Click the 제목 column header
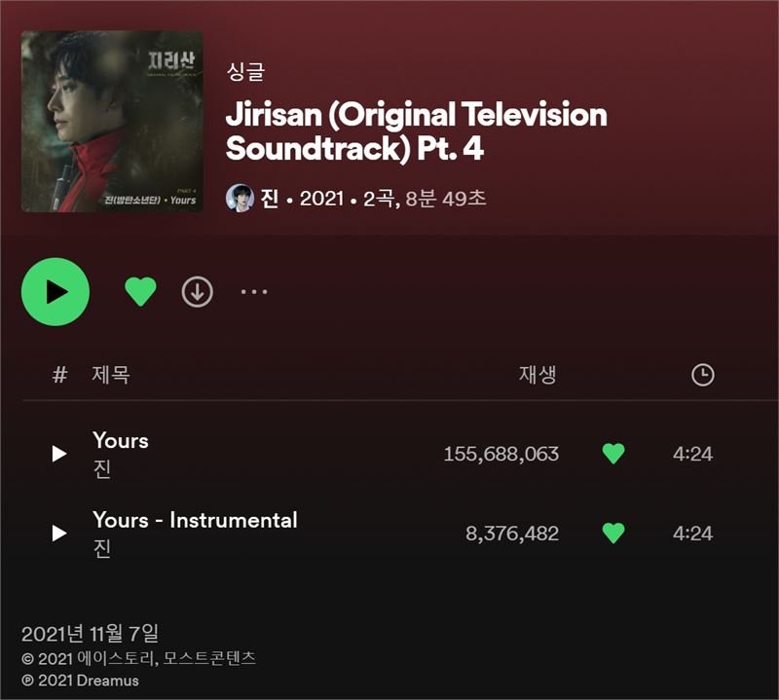Image resolution: width=779 pixels, height=700 pixels. pos(111,375)
